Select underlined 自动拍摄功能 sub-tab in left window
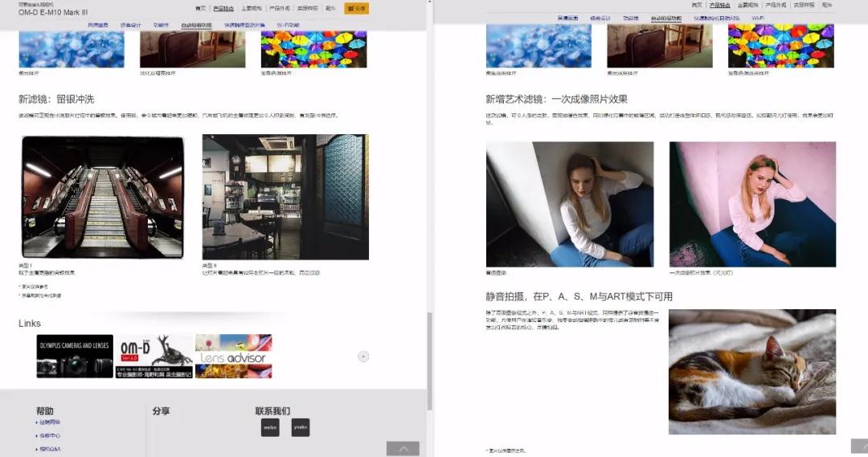This screenshot has width=868, height=457. 197,25
